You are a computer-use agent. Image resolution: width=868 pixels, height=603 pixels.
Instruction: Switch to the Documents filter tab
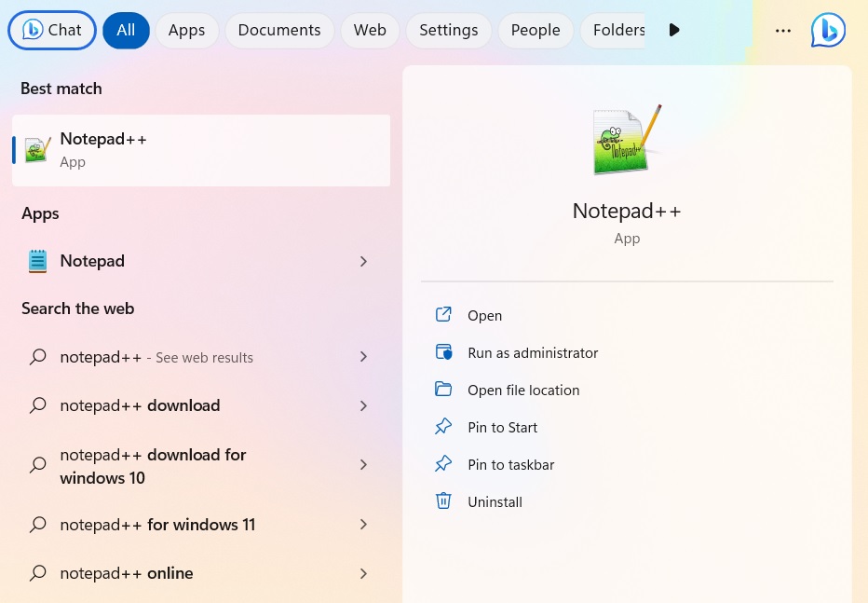point(278,30)
